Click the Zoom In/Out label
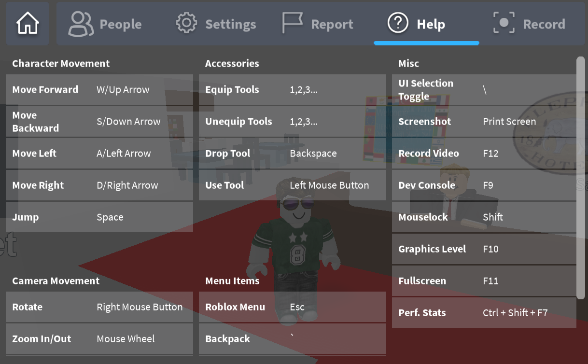This screenshot has height=364, width=588. pos(42,339)
